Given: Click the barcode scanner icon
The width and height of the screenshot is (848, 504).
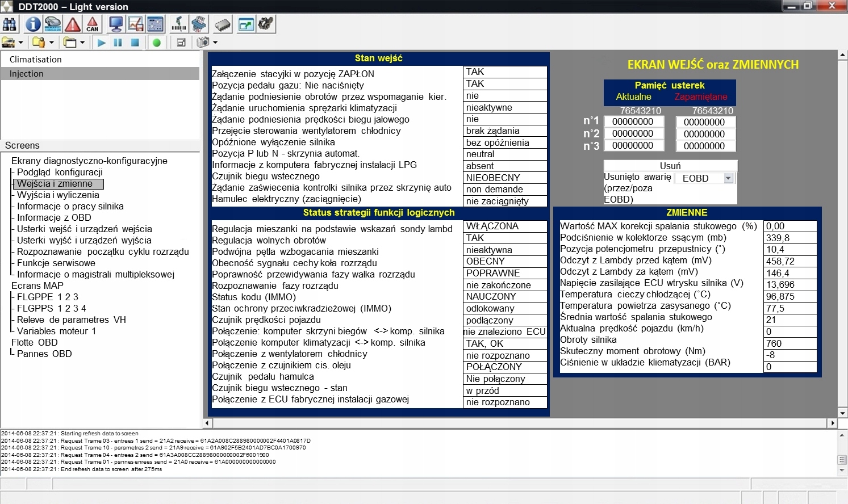Looking at the screenshot, I should [x=179, y=24].
